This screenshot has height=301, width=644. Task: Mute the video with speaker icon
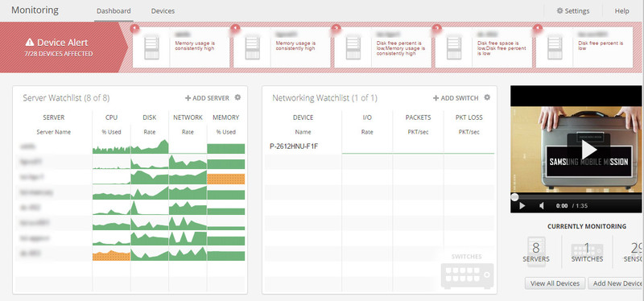[542, 206]
